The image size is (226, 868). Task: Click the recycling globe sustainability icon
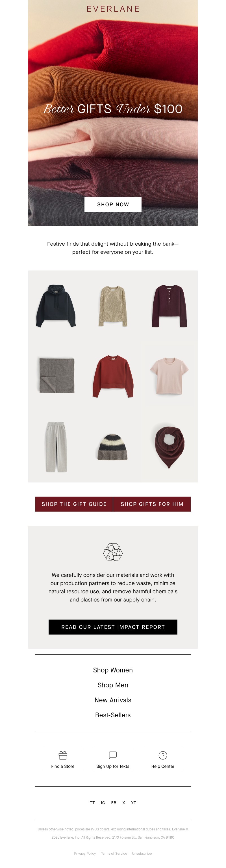113,552
